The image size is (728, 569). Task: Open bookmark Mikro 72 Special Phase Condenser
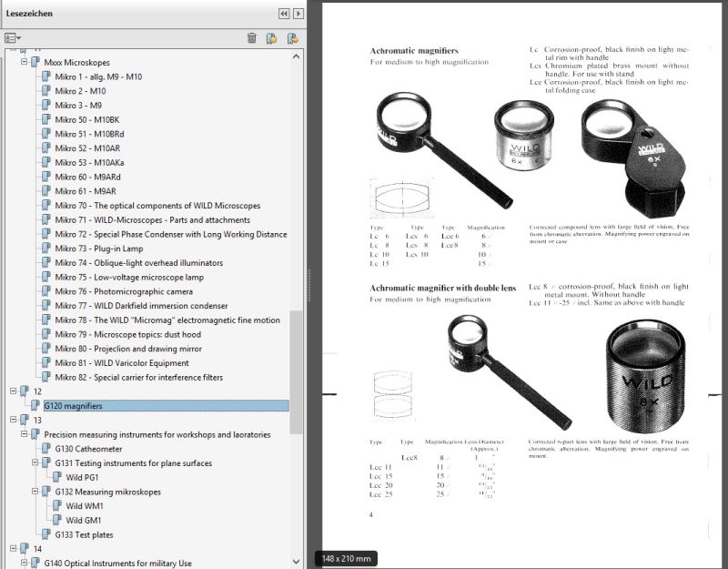click(x=171, y=234)
